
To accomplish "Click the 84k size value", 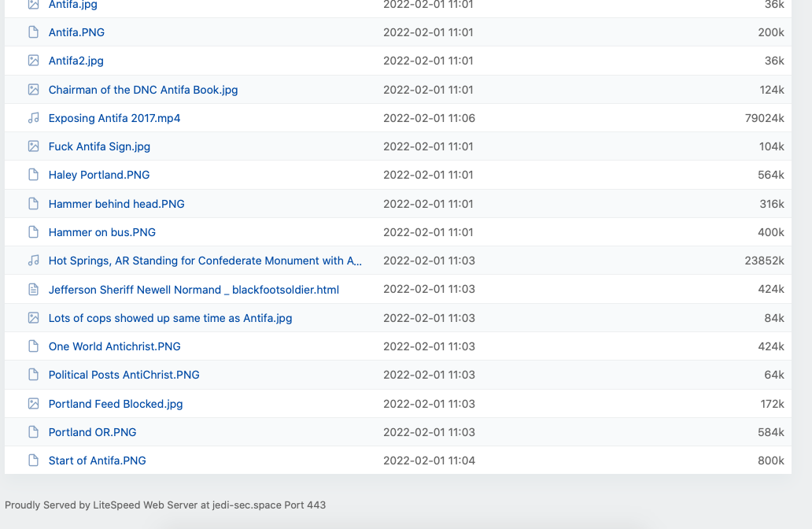I will pyautogui.click(x=774, y=318).
